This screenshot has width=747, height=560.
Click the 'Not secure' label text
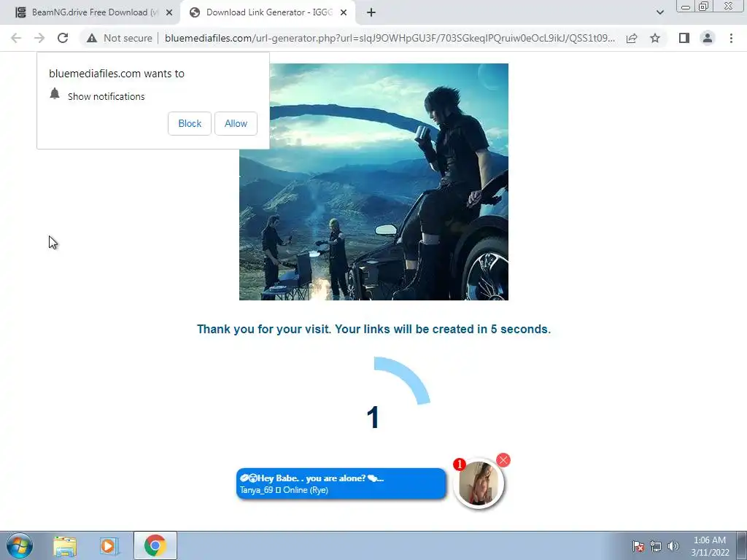click(128, 38)
